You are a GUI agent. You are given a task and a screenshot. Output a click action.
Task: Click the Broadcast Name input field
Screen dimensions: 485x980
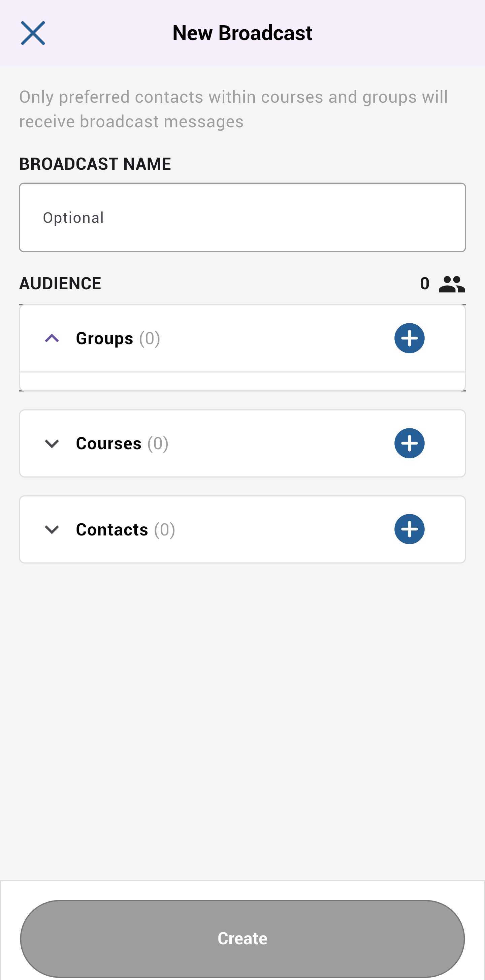[x=242, y=218]
